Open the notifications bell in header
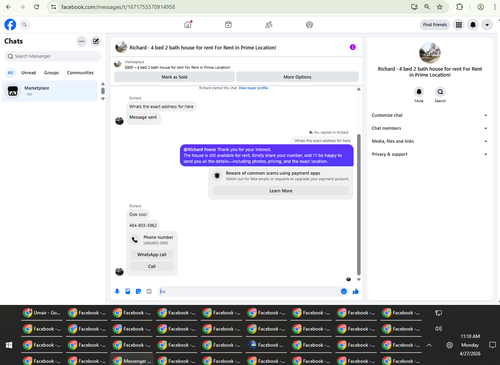 point(473,25)
